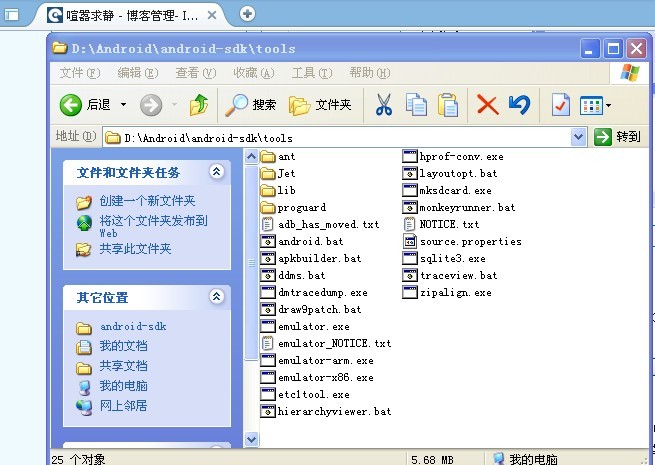Open the Back history dropdown arrow
The height and width of the screenshot is (465, 655).
(x=123, y=104)
